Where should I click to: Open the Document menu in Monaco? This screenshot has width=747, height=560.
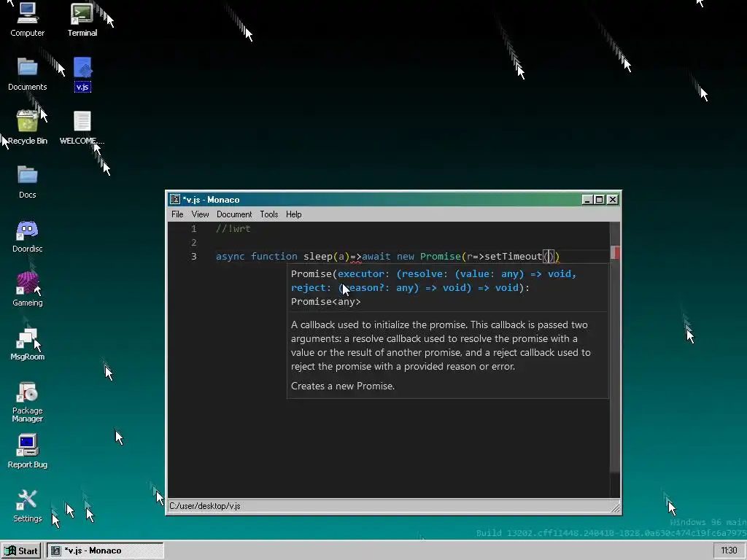(234, 214)
